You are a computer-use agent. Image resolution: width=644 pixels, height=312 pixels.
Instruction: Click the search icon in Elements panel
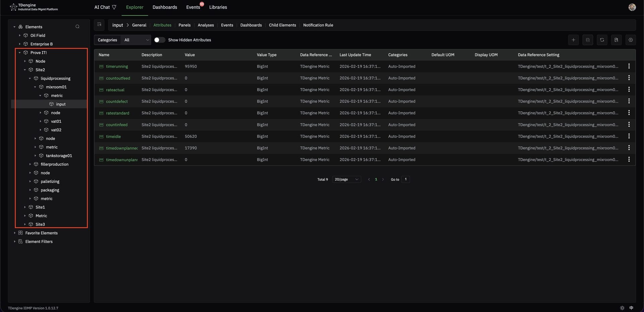click(77, 27)
